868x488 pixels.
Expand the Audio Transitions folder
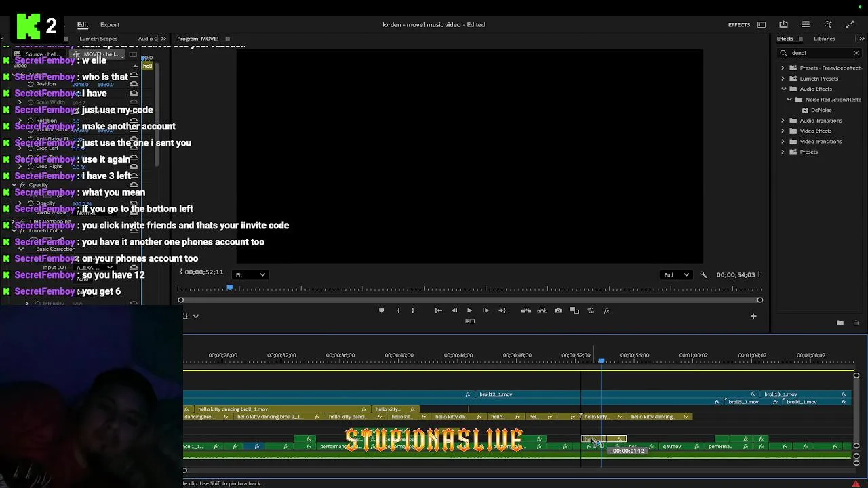click(783, 121)
